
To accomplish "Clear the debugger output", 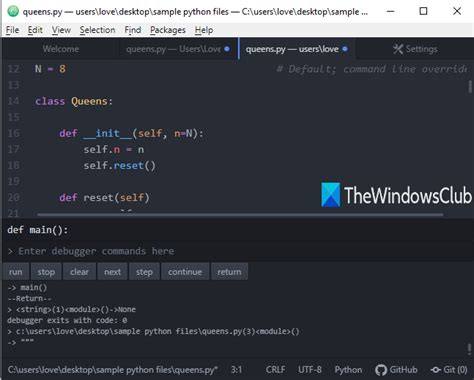I will pos(79,272).
